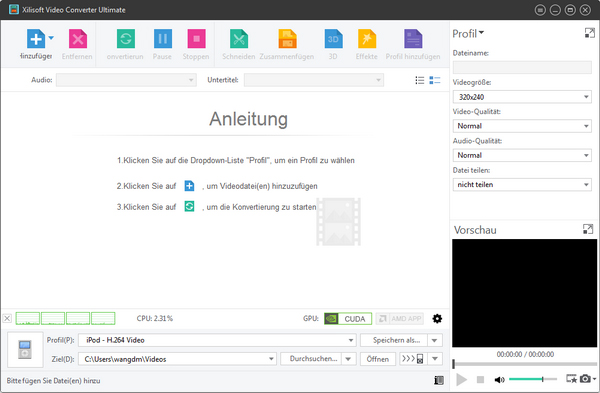Open the Videogröße 320x240 dropdown

522,97
